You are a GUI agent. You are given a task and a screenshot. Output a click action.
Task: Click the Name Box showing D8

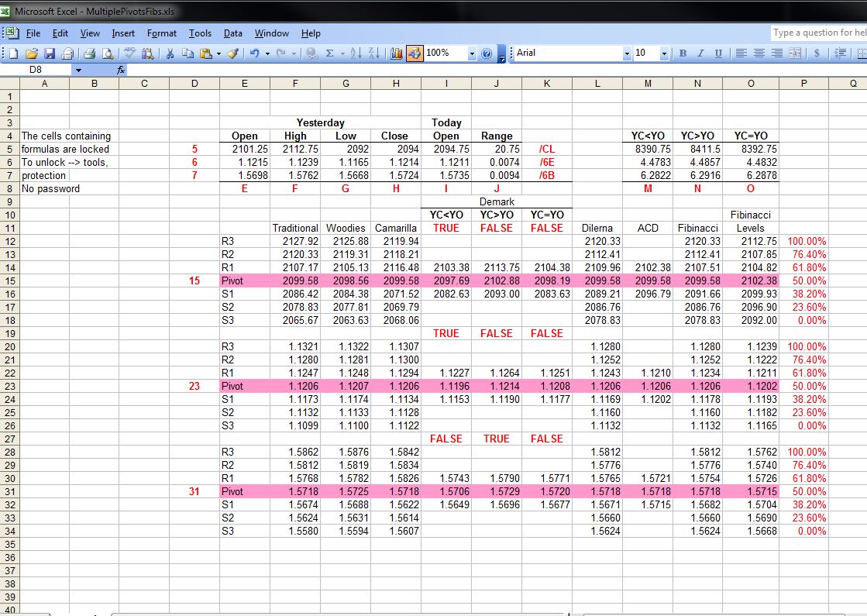point(36,70)
